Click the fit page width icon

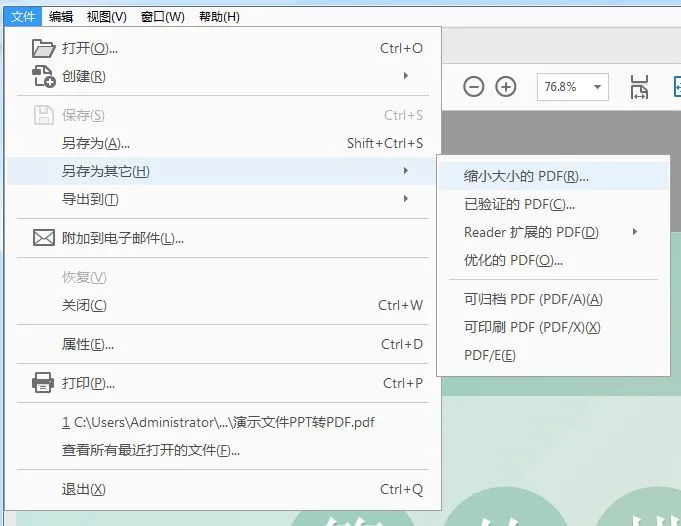click(639, 87)
